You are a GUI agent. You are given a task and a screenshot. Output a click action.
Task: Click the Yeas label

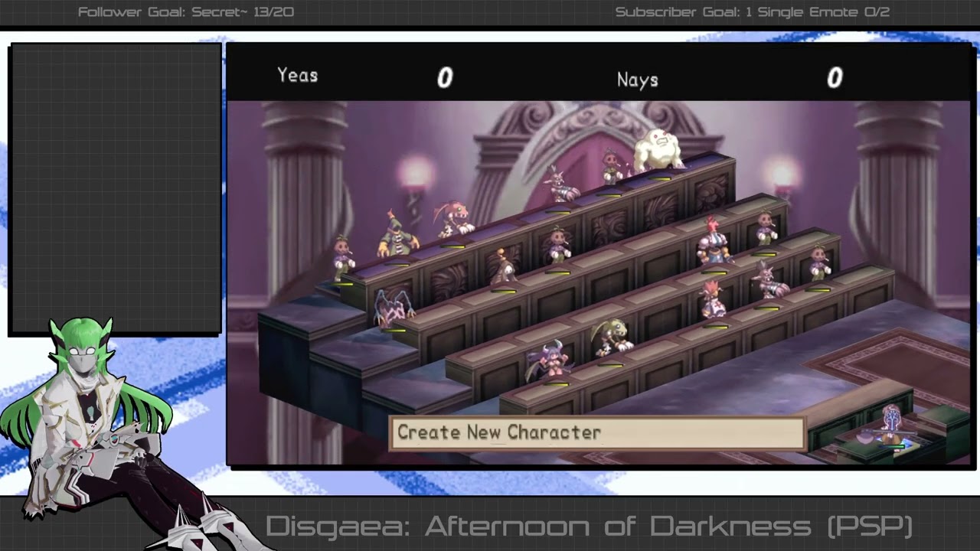coord(297,75)
